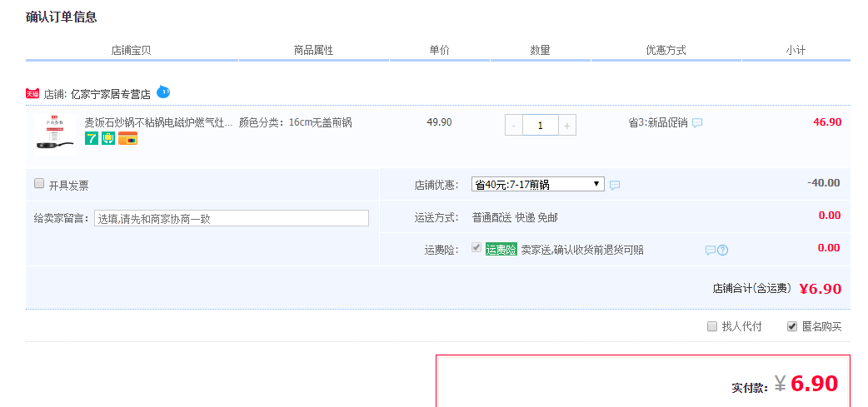Click the question mark help icon for 运费险
The height and width of the screenshot is (407, 868).
coord(722,250)
